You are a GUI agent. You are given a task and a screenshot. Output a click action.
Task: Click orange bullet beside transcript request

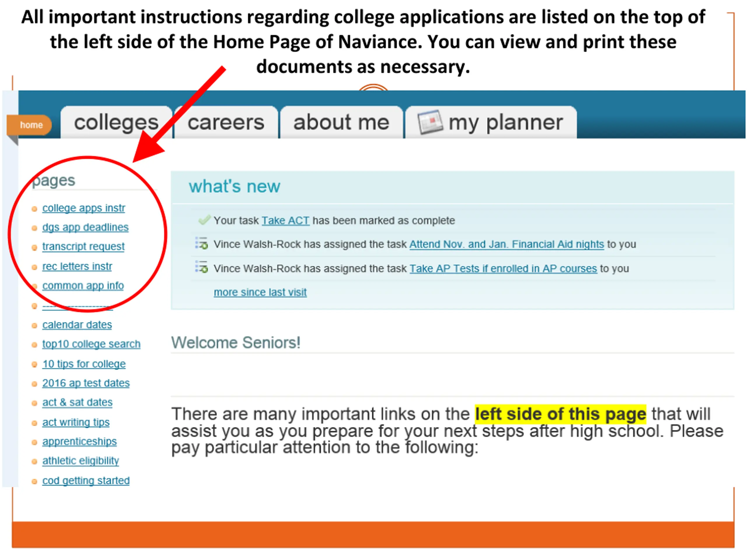coord(34,247)
